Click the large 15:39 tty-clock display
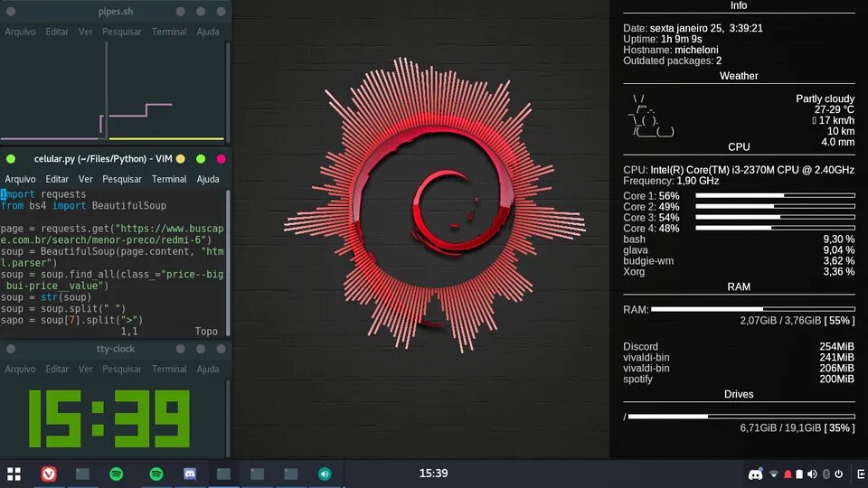Viewport: 868px width, 488px height. (x=109, y=418)
